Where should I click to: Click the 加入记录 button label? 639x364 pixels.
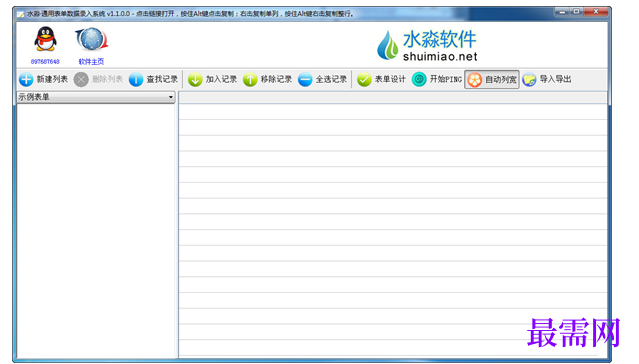click(x=221, y=79)
